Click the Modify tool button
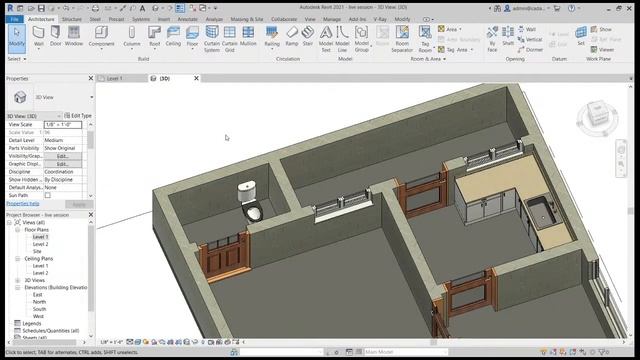Viewport: 640px width, 360px height. (17, 38)
